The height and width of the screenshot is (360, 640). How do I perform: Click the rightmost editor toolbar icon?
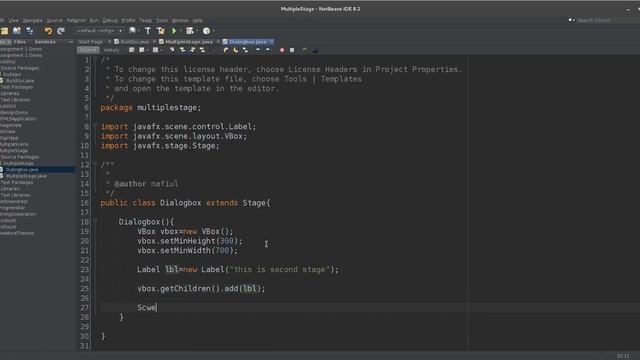[315, 50]
